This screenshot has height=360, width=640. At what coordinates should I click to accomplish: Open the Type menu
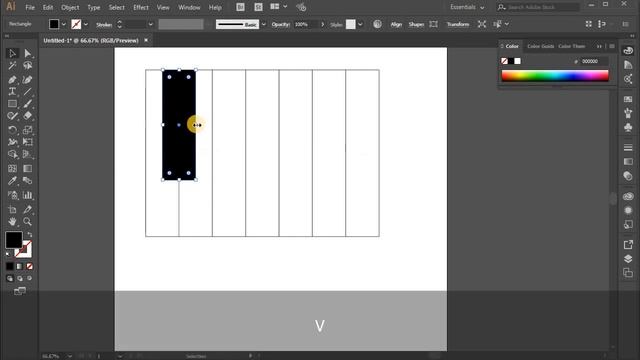click(93, 7)
